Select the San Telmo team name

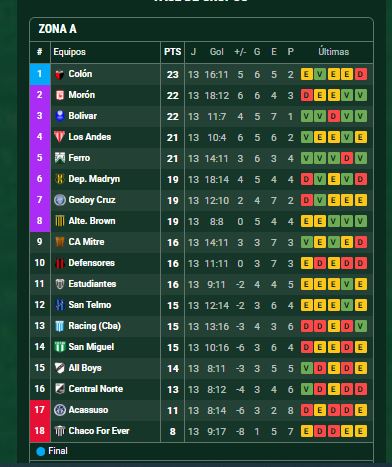pyautogui.click(x=90, y=305)
